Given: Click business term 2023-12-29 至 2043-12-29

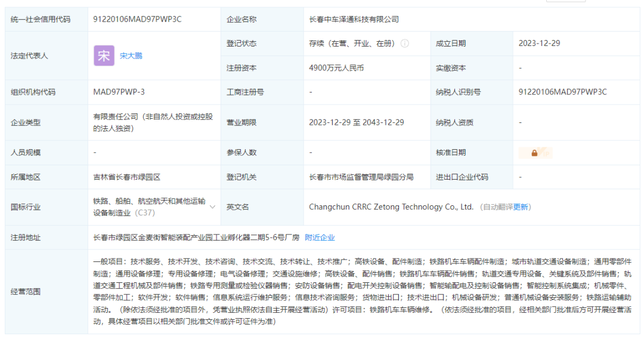Looking at the screenshot, I should (356, 122).
